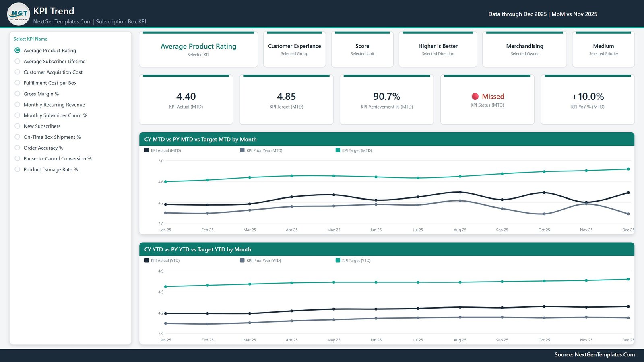Click the Average Product Rating selected KPI card
This screenshot has width=644, height=362.
coord(198,49)
